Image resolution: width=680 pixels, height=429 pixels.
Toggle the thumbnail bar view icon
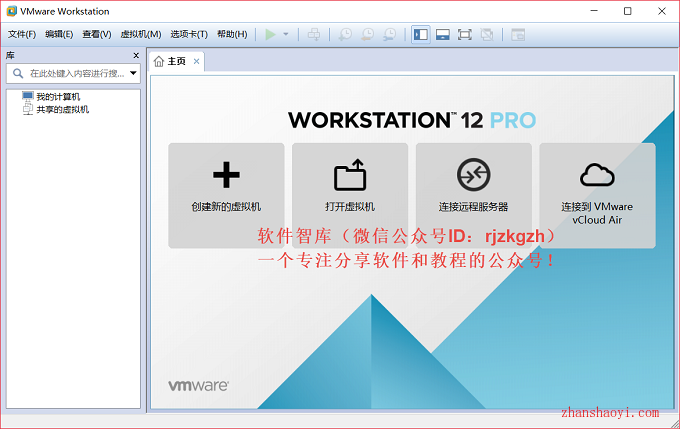click(x=442, y=34)
